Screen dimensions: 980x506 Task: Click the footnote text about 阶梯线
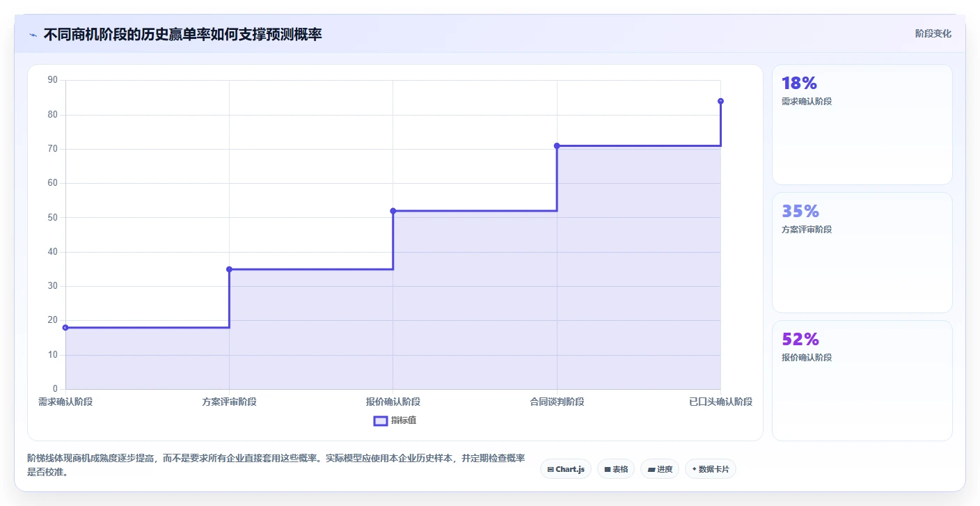[276, 465]
